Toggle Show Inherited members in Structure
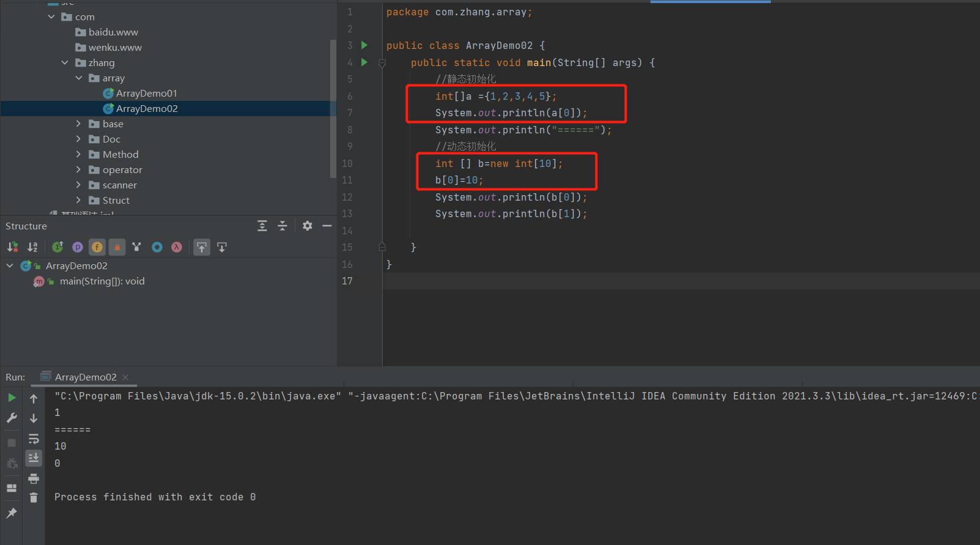This screenshot has height=545, width=980. coord(57,247)
